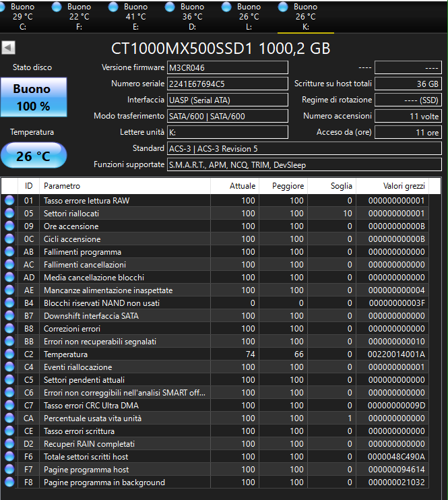Click the Soglia column header
Screen dimensions: 448x500
click(332, 186)
